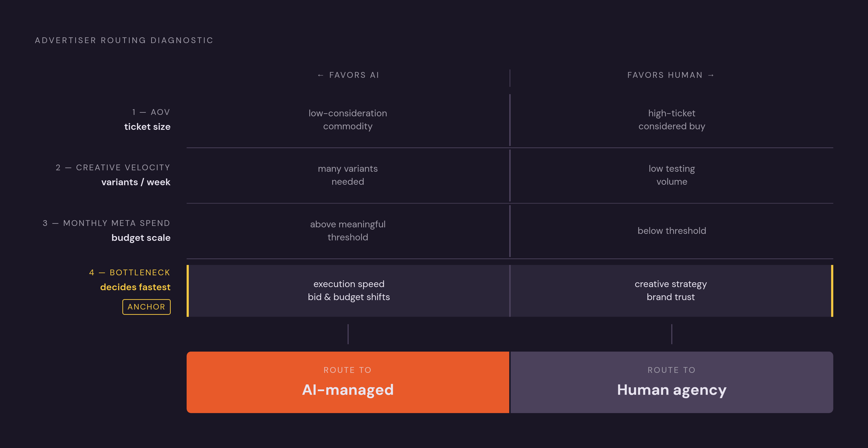Click the Favors Human column header
The image size is (868, 448).
click(671, 75)
